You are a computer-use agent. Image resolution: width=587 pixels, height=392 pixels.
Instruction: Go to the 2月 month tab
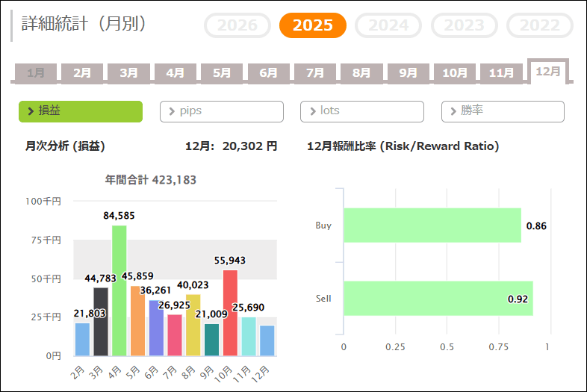click(82, 73)
